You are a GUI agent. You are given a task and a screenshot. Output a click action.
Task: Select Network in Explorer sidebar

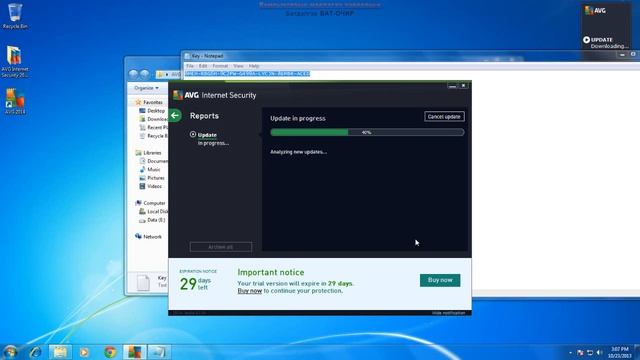pos(149,237)
